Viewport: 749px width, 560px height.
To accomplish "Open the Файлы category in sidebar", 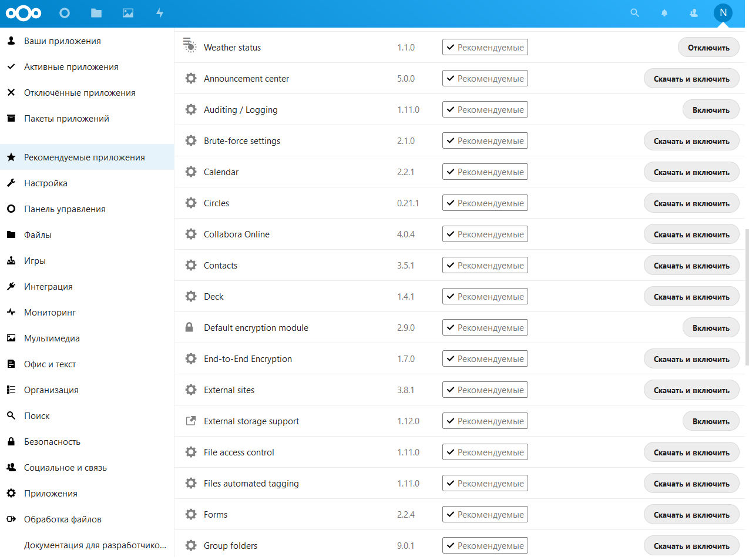I will tap(87, 235).
